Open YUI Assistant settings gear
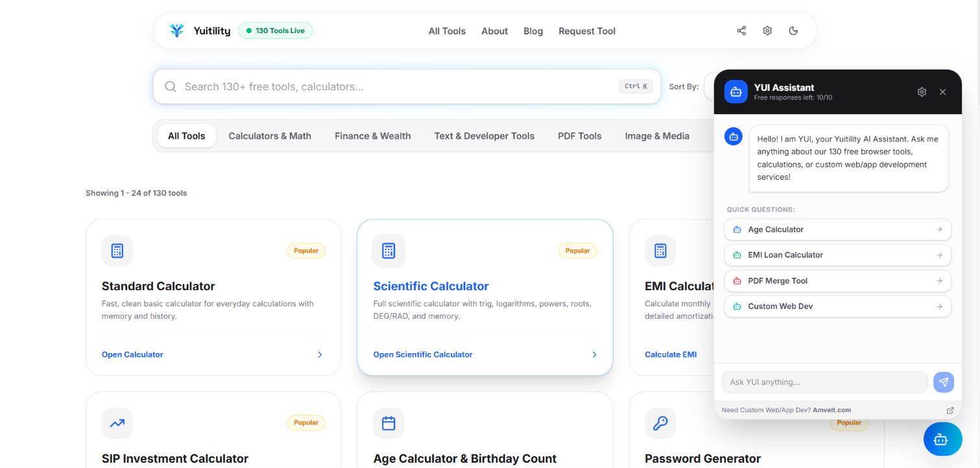Viewport: 980px width, 468px height. [x=922, y=92]
